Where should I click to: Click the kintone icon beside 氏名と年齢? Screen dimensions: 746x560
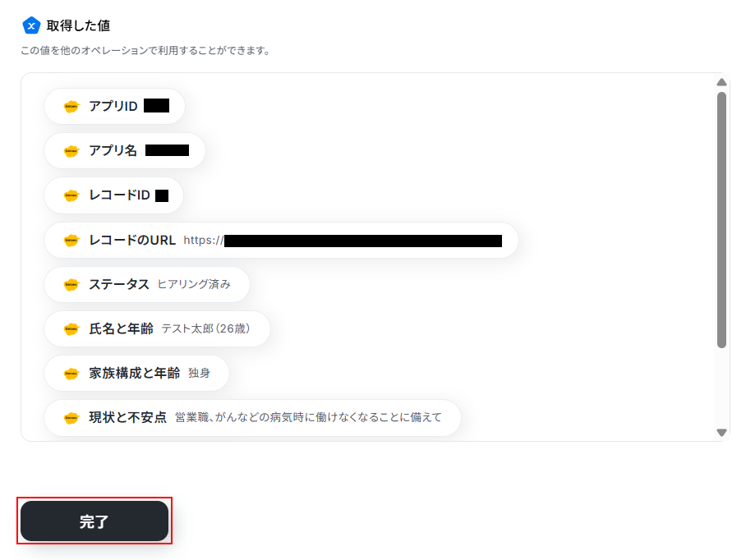coord(71,329)
